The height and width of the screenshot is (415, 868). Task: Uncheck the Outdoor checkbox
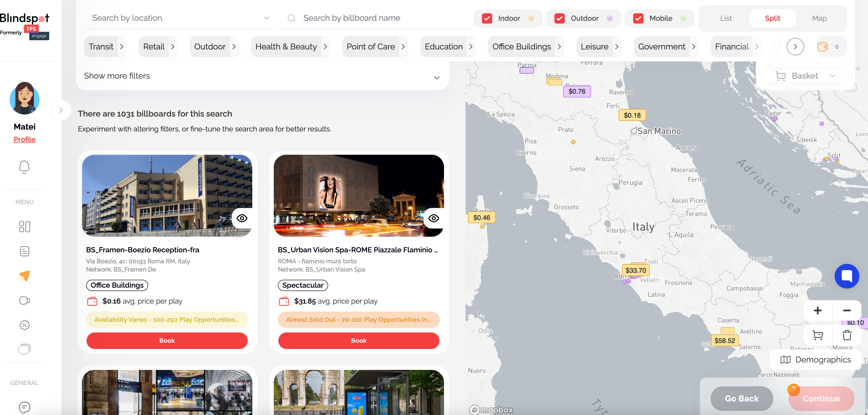tap(559, 18)
